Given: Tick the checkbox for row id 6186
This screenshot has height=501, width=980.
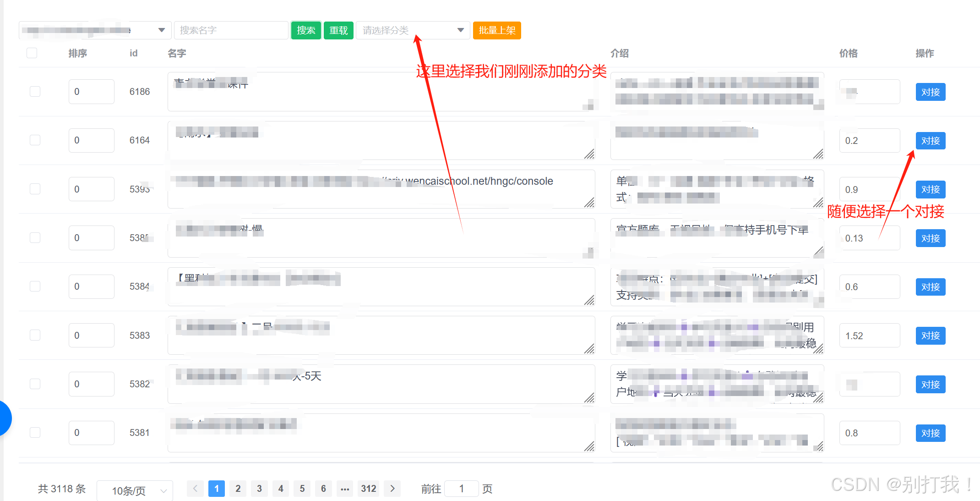Looking at the screenshot, I should (x=35, y=92).
